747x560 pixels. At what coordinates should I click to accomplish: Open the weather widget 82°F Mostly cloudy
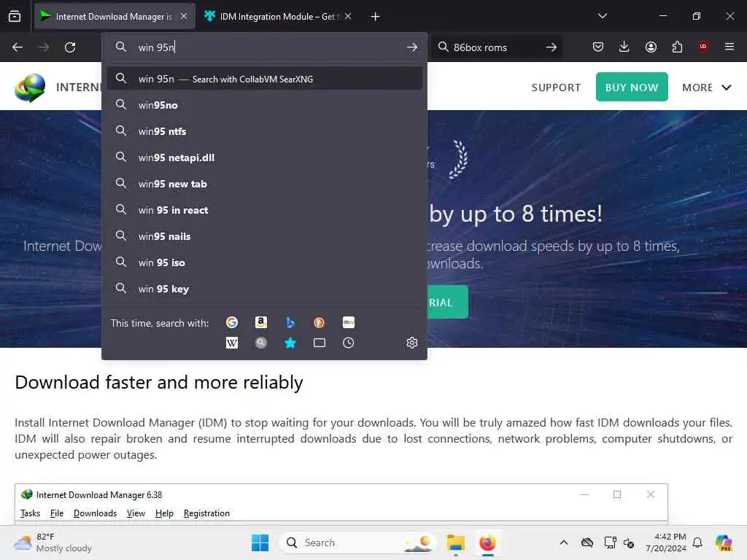tap(53, 542)
